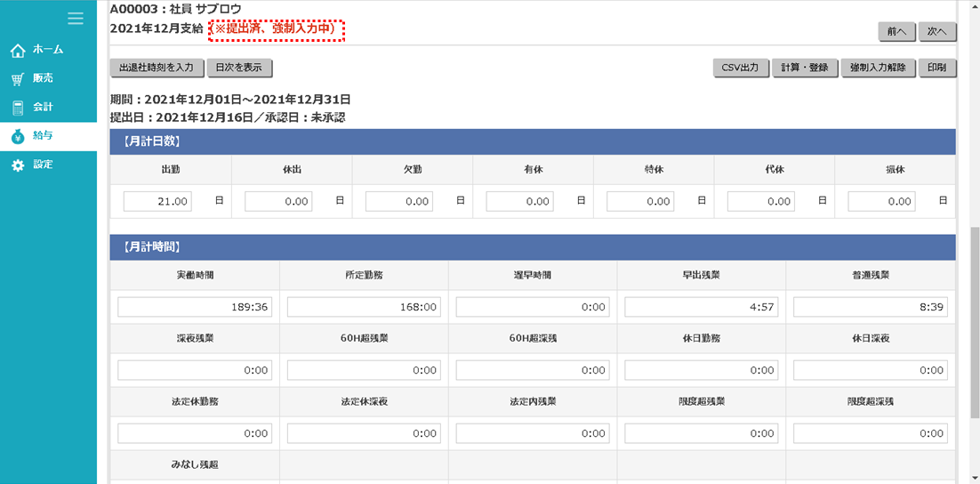
Task: Click the calculator accounting icon
Action: (x=18, y=108)
